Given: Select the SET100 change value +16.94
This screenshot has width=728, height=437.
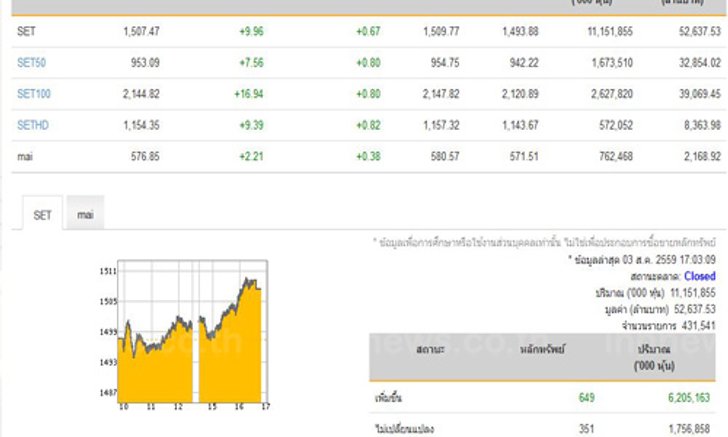Looking at the screenshot, I should 249,94.
